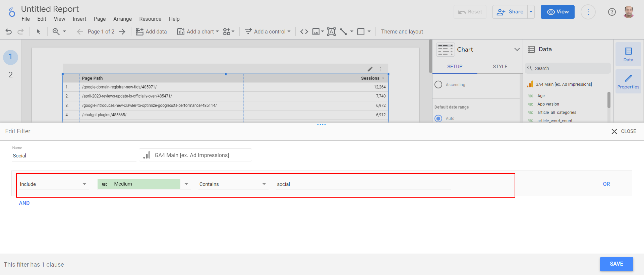Pick the line drawing tool
This screenshot has height=275, width=644.
coord(343,31)
